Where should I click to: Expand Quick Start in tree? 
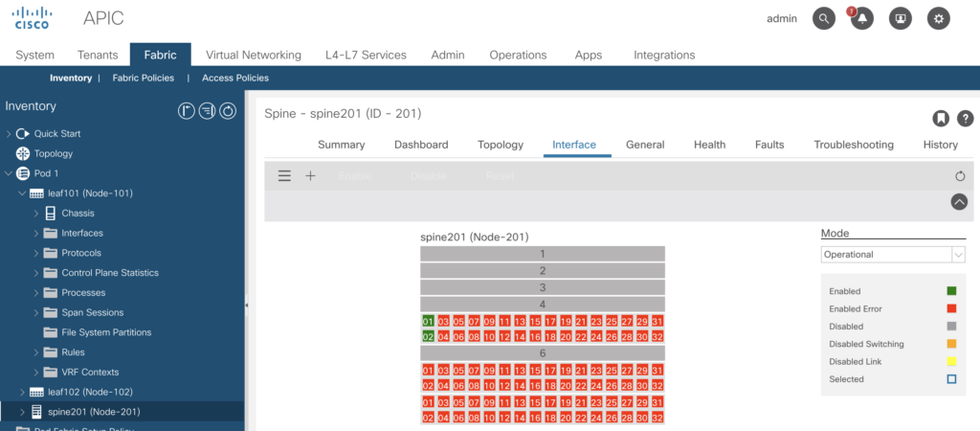[8, 133]
